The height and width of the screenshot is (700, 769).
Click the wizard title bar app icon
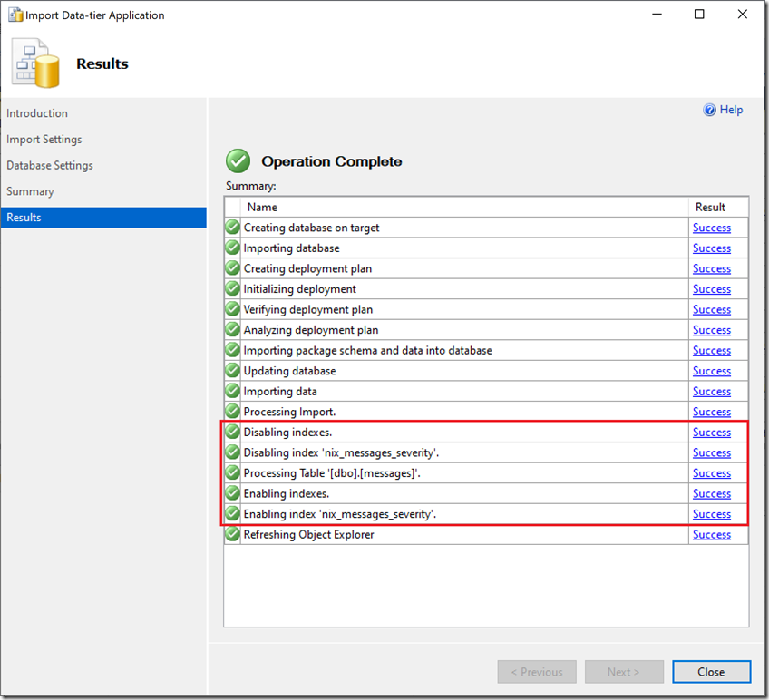click(15, 15)
